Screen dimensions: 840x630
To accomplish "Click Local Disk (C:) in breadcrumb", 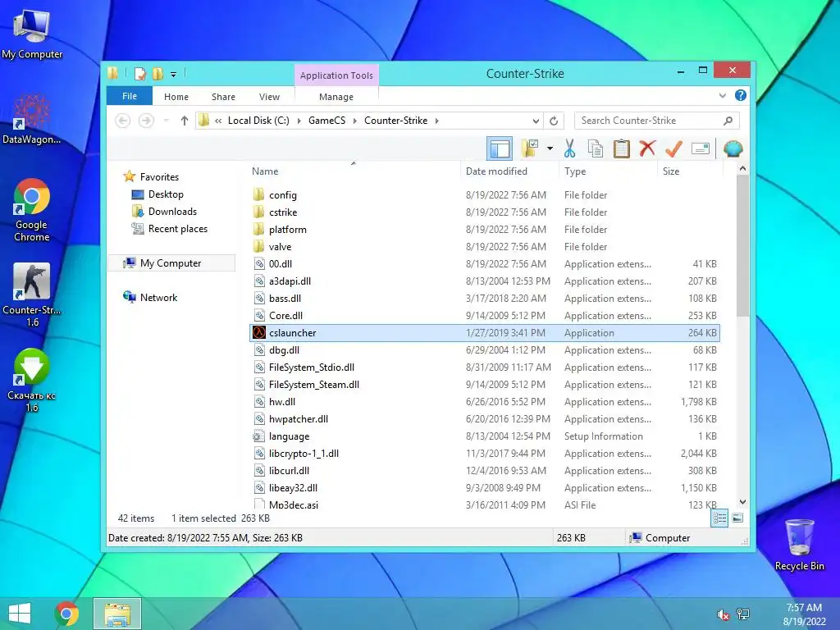I will [x=258, y=121].
